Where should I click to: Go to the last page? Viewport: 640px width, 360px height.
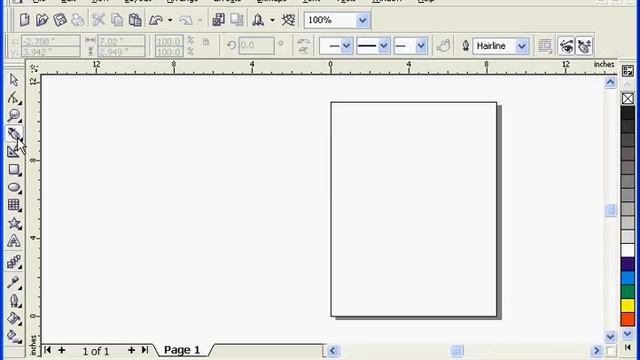point(144,350)
